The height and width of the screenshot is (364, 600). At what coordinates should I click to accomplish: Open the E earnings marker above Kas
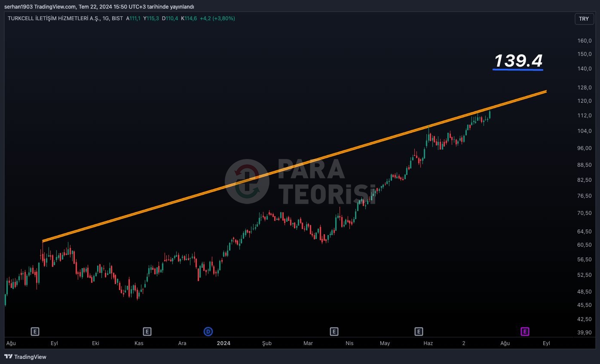coord(147,331)
